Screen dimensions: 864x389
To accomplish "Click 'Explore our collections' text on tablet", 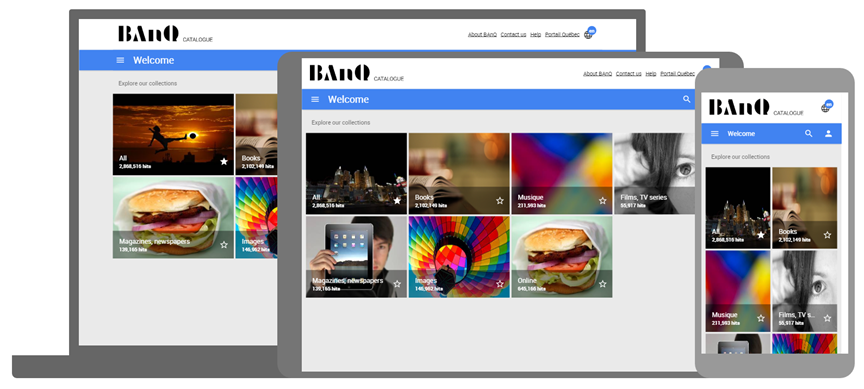I will tap(341, 122).
